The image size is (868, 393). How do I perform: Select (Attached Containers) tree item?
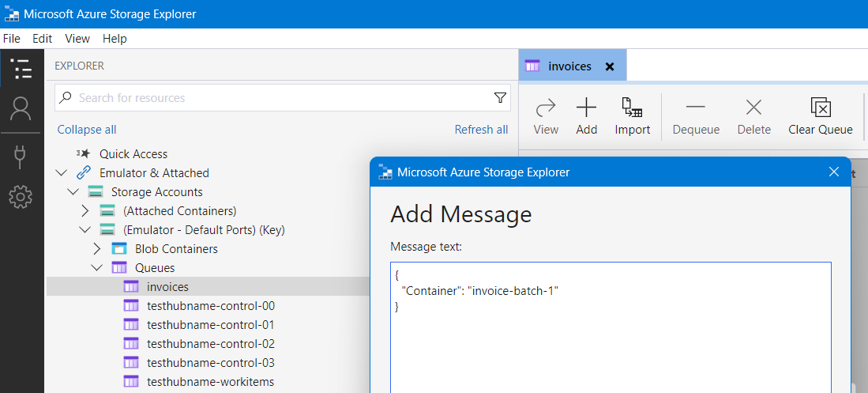(180, 211)
